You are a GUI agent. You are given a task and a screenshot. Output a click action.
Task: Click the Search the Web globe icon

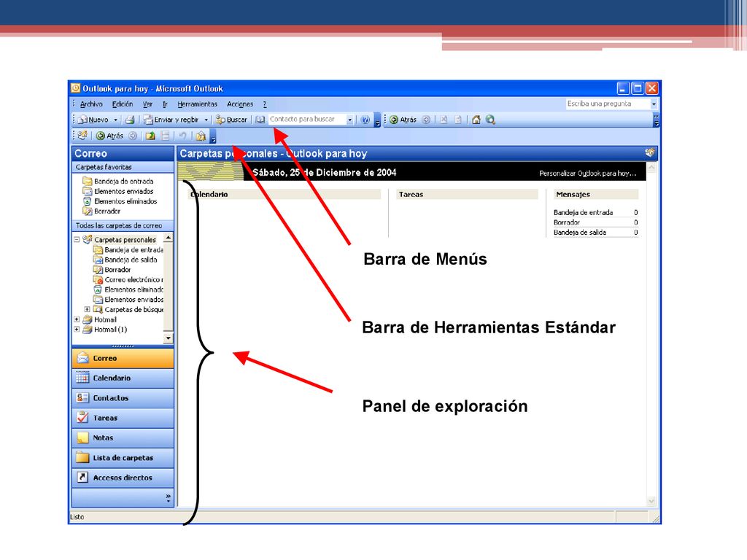pyautogui.click(x=491, y=120)
